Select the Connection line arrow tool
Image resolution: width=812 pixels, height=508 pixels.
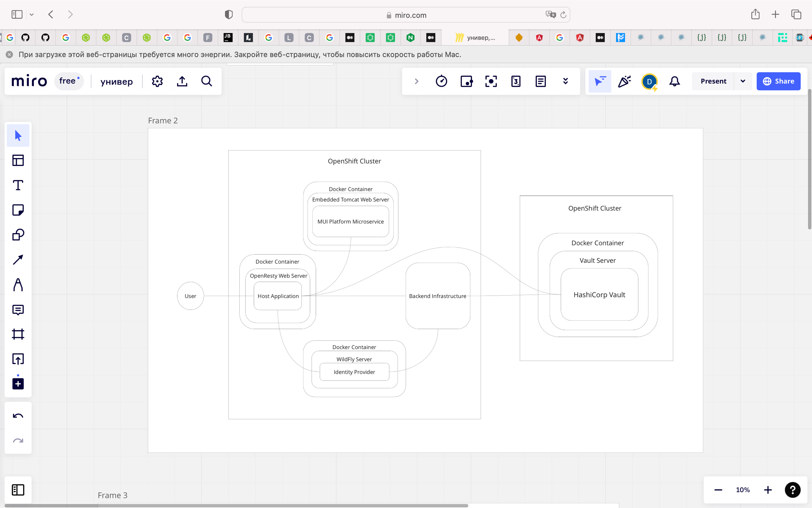coord(18,260)
